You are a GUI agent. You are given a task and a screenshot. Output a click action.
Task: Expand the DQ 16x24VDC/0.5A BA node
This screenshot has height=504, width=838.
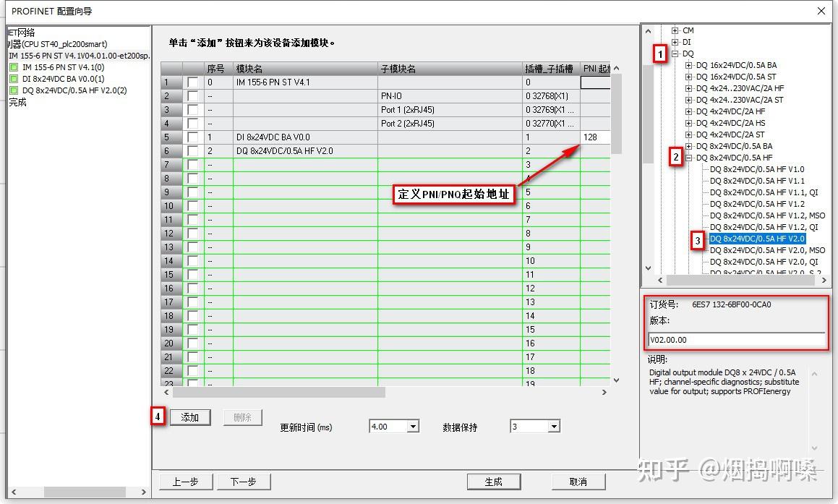click(688, 65)
